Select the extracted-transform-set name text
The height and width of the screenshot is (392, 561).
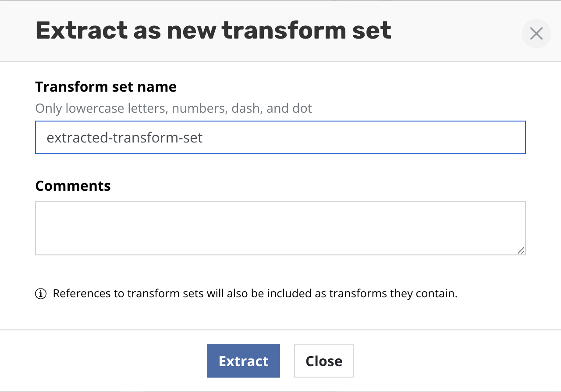pyautogui.click(x=124, y=137)
